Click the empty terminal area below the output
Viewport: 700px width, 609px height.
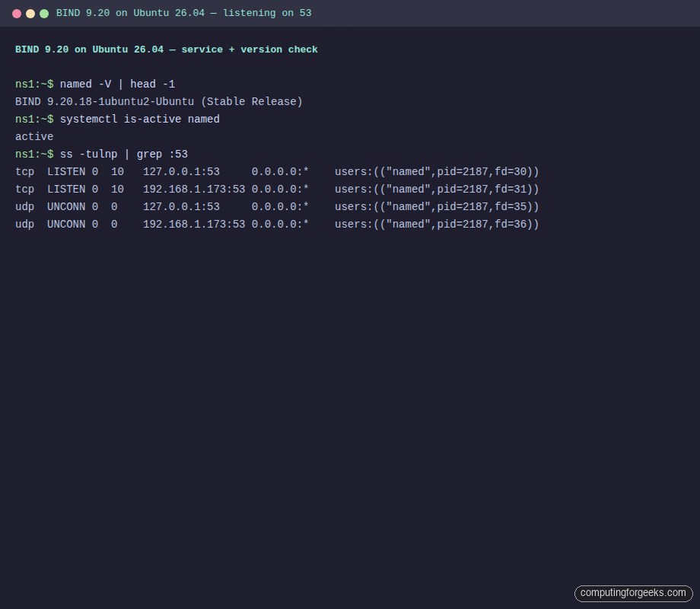click(350, 381)
